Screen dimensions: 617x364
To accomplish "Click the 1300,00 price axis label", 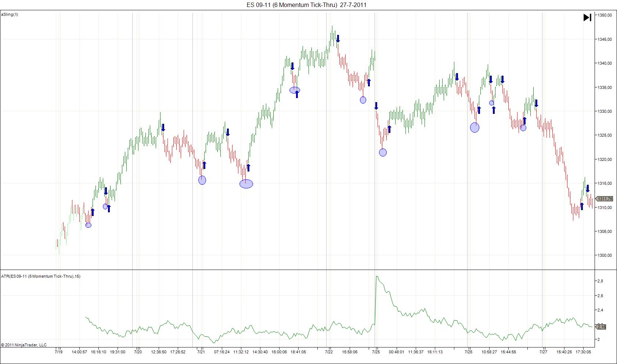I will [605, 255].
